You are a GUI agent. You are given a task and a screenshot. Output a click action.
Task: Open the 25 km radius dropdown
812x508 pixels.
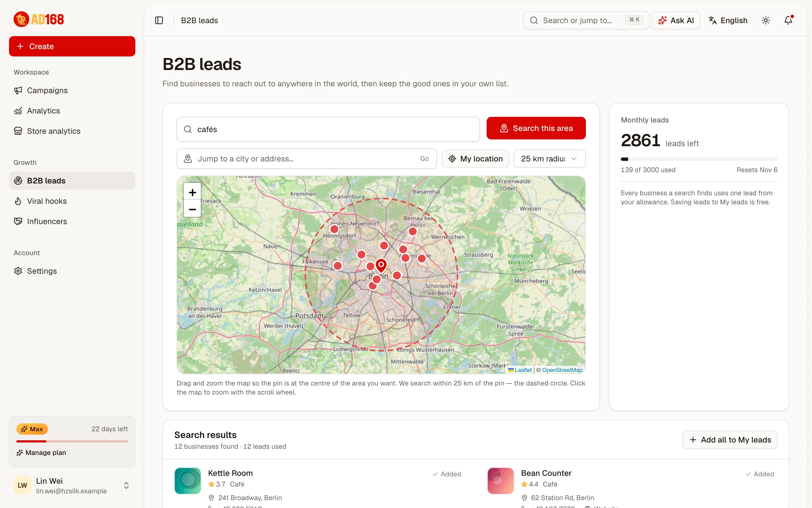(x=549, y=159)
